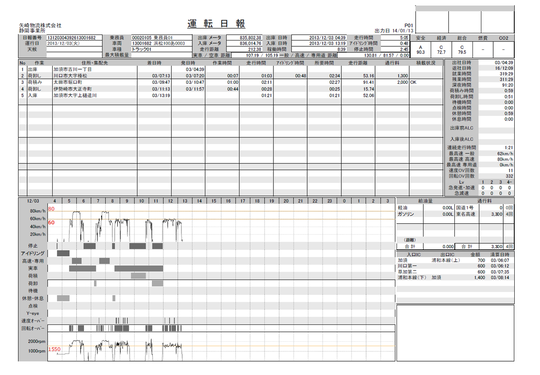The image size is (540, 375).
Task: Select the 荷積 light-gray timeline bar
Action: click(138, 276)
